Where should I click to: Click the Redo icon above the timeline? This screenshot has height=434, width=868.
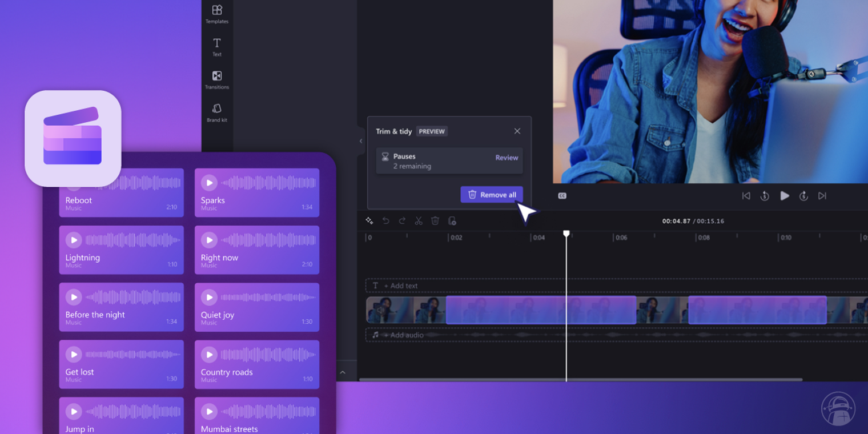(402, 220)
